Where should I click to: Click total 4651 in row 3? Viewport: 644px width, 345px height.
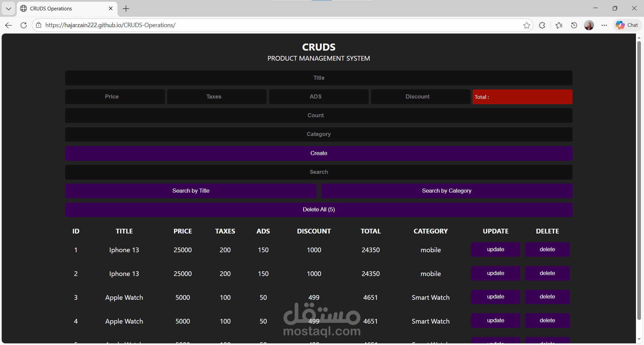coord(371,297)
